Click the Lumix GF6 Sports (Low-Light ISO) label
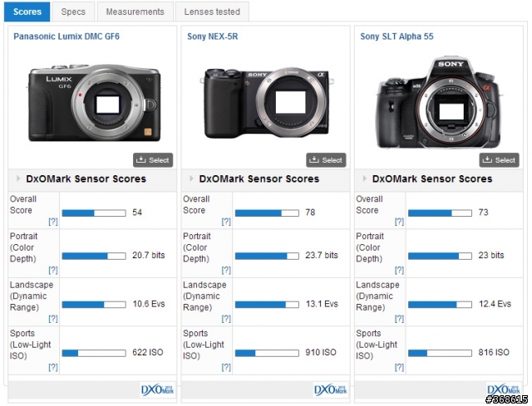532x406 pixels. [30, 345]
